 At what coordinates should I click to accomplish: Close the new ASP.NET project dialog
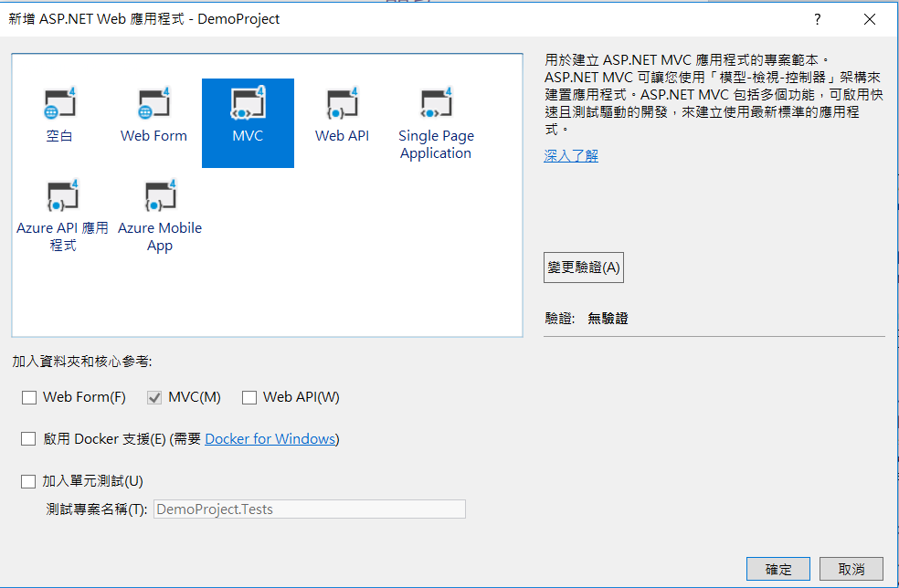tap(868, 19)
